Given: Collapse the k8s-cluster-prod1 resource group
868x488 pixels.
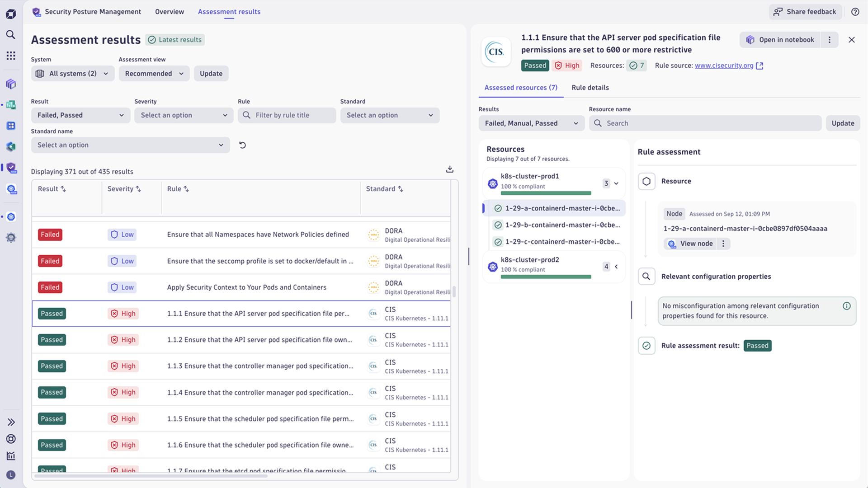Looking at the screenshot, I should click(616, 183).
